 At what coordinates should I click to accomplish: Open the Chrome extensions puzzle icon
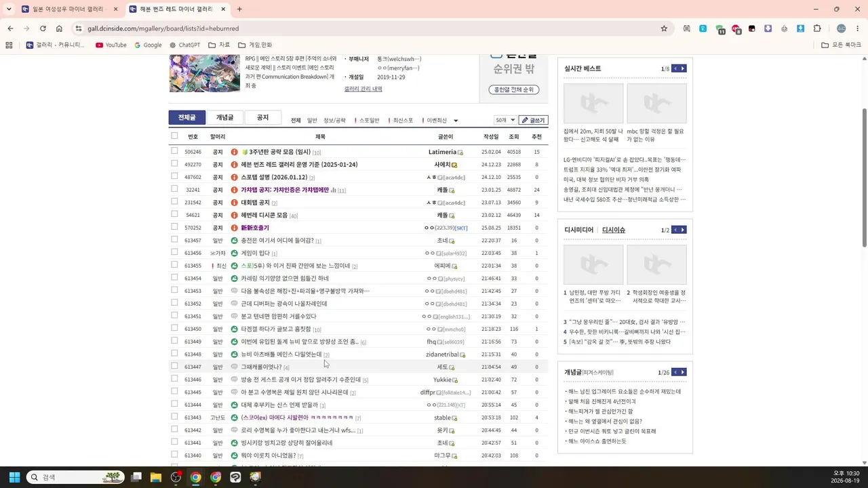point(817,28)
